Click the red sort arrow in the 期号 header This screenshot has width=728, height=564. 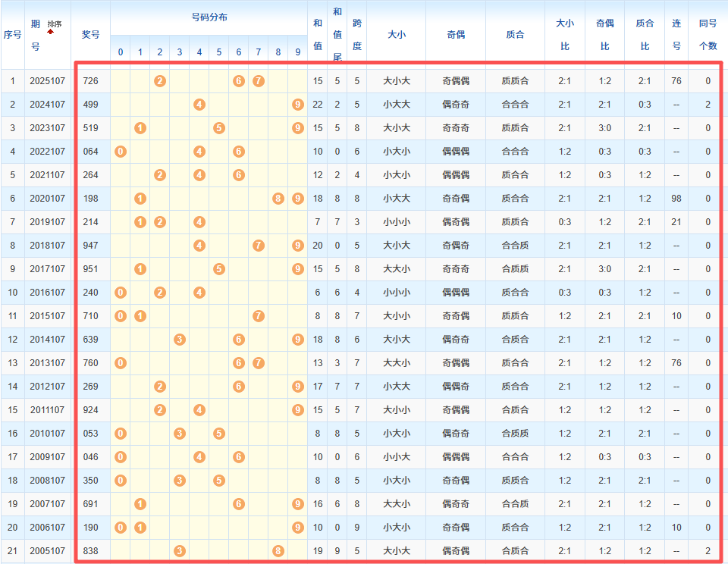coord(51,32)
